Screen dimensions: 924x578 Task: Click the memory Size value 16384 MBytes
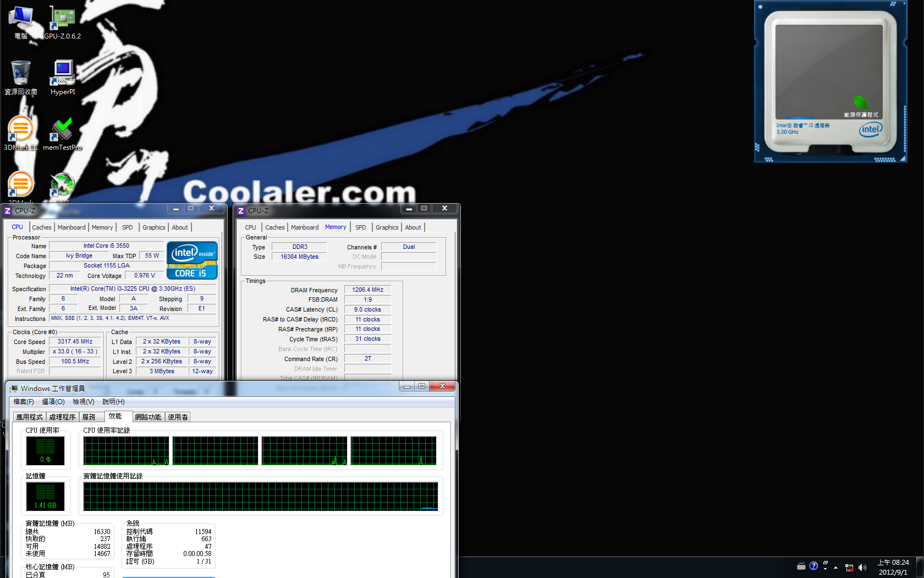pyautogui.click(x=300, y=257)
